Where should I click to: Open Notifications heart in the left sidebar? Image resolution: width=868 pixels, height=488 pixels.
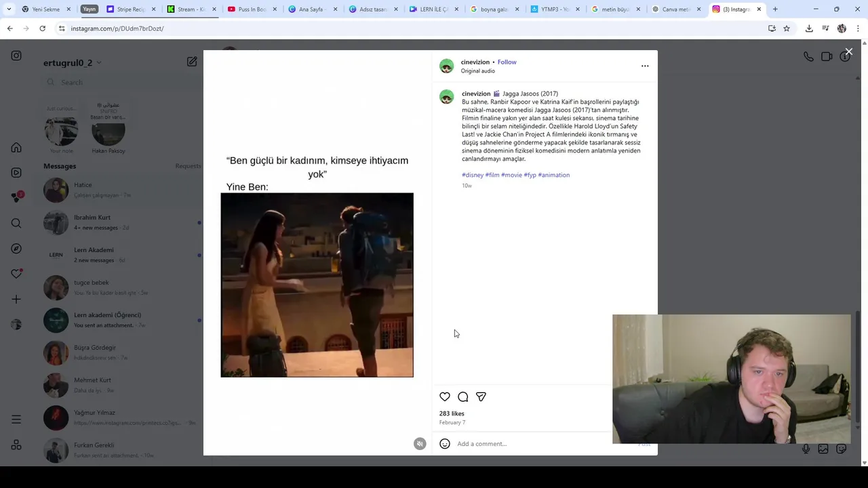16,274
